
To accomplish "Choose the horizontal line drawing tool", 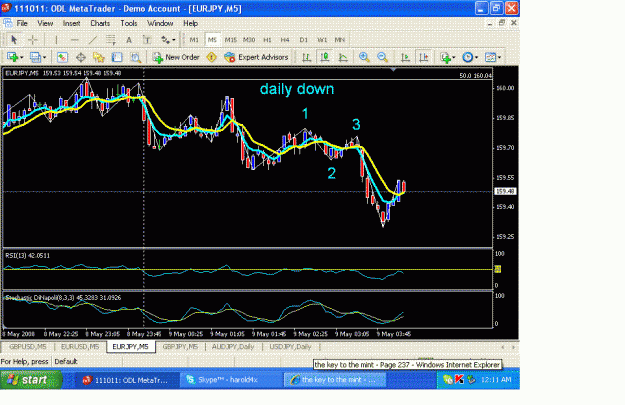I will pos(75,40).
